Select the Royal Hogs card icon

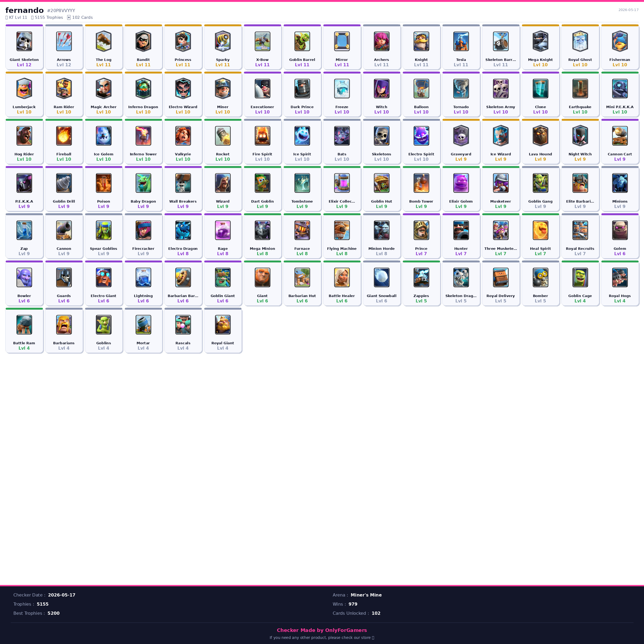pyautogui.click(x=620, y=278)
